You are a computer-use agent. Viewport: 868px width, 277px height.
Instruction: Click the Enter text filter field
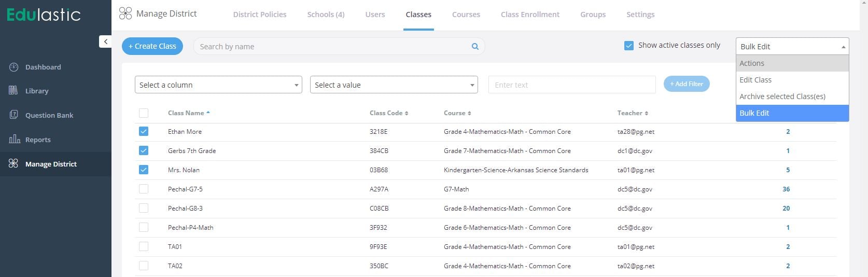(x=572, y=85)
